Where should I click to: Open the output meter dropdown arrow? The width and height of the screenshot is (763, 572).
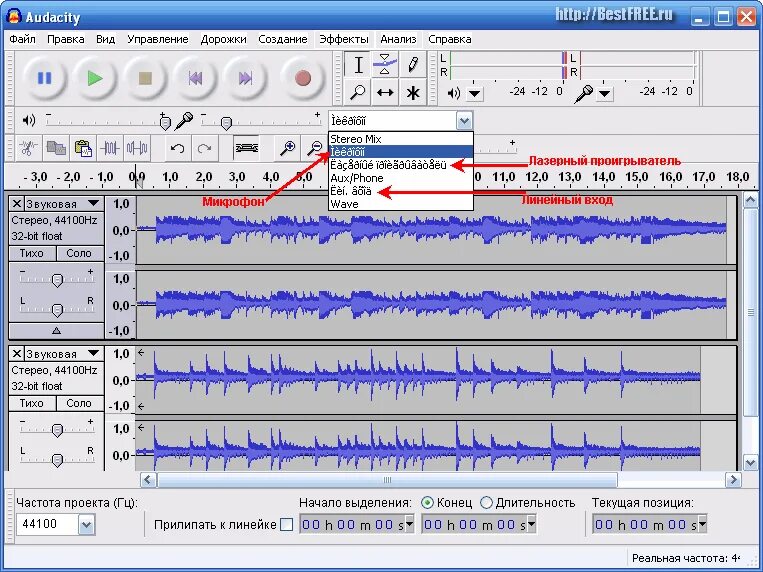(x=474, y=93)
